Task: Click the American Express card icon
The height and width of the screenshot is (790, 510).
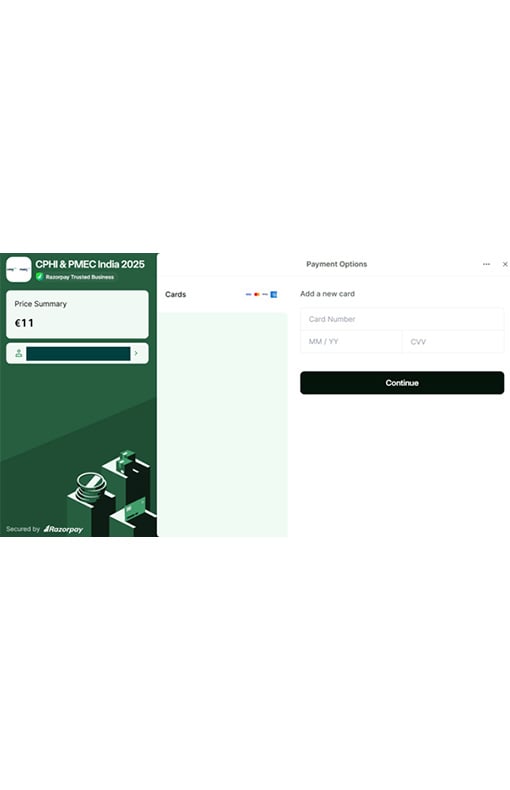Action: (x=274, y=294)
